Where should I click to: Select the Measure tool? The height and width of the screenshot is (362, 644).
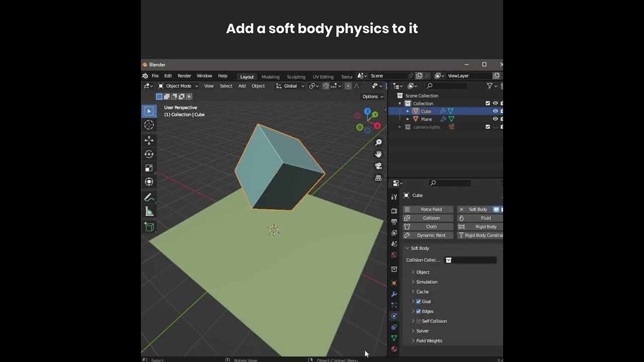click(149, 212)
